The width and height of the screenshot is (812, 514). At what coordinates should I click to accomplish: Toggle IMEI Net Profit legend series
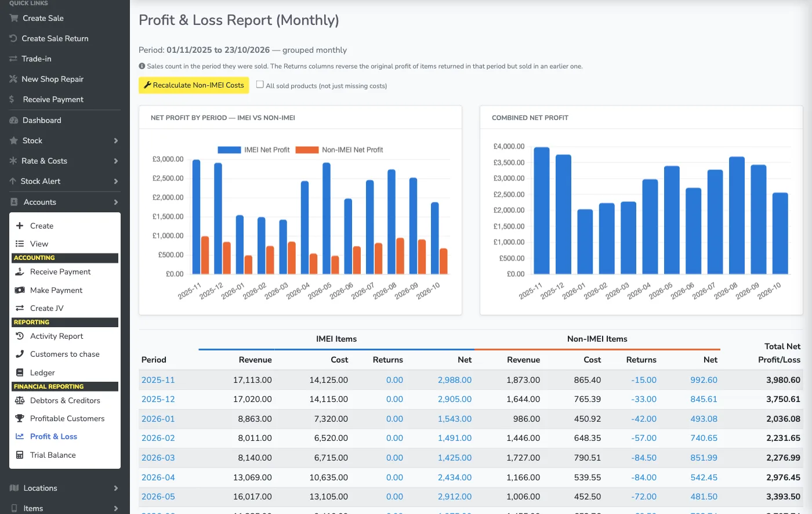tap(253, 150)
